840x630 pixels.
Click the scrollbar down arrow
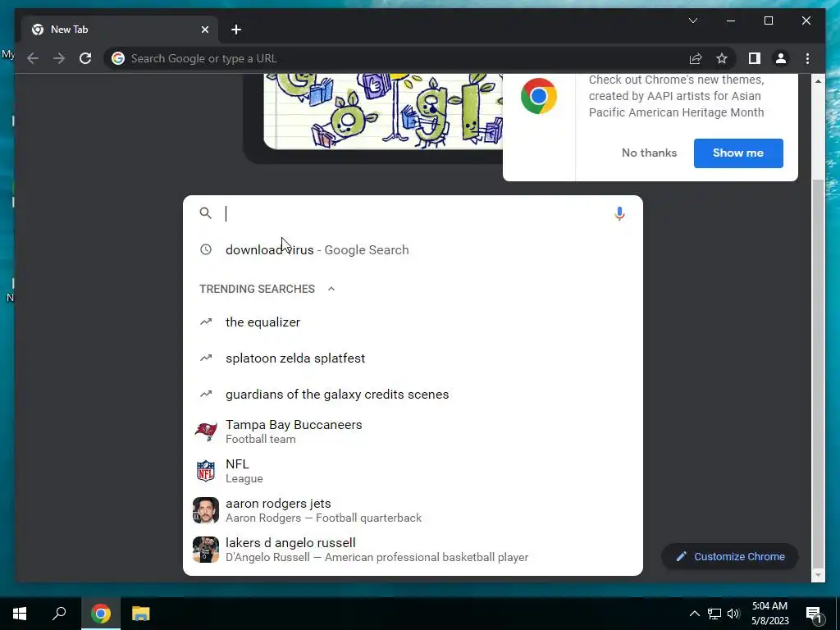[x=818, y=575]
